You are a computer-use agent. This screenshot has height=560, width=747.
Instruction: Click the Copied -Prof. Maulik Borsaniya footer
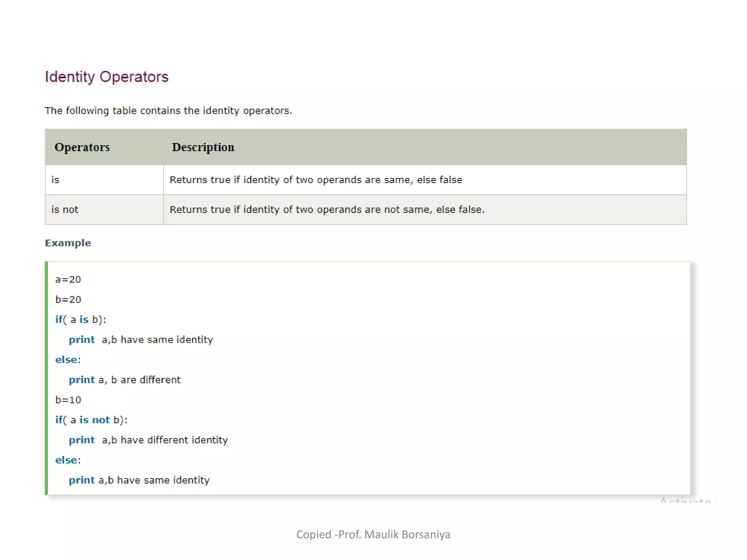[x=373, y=534]
